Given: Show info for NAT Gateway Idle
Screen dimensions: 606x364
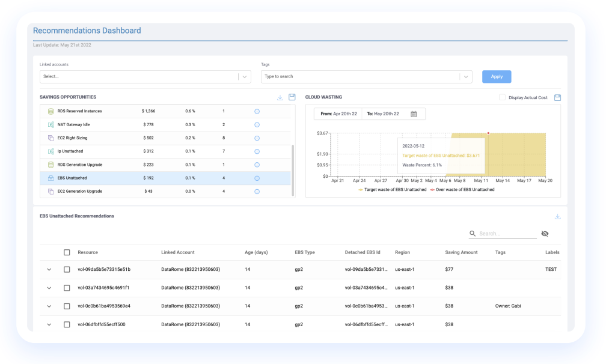Looking at the screenshot, I should tap(257, 125).
